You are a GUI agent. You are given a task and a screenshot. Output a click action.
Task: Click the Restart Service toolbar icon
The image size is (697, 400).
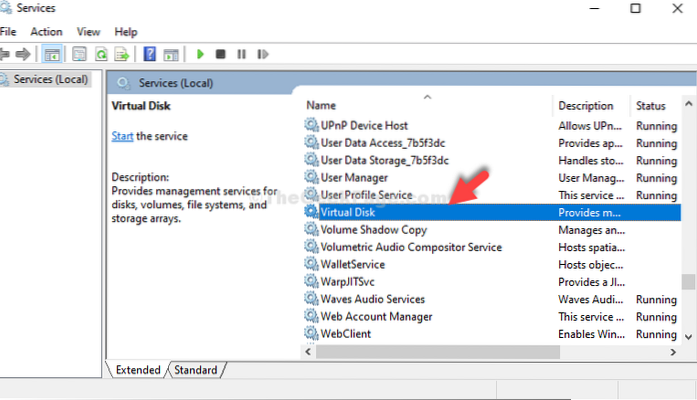click(x=262, y=54)
